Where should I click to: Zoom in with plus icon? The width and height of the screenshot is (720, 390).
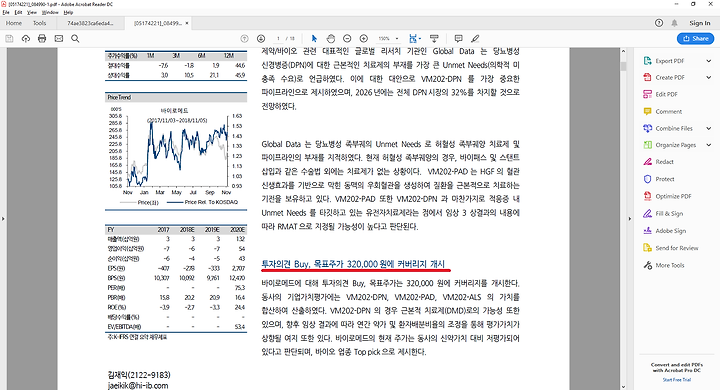coord(364,39)
